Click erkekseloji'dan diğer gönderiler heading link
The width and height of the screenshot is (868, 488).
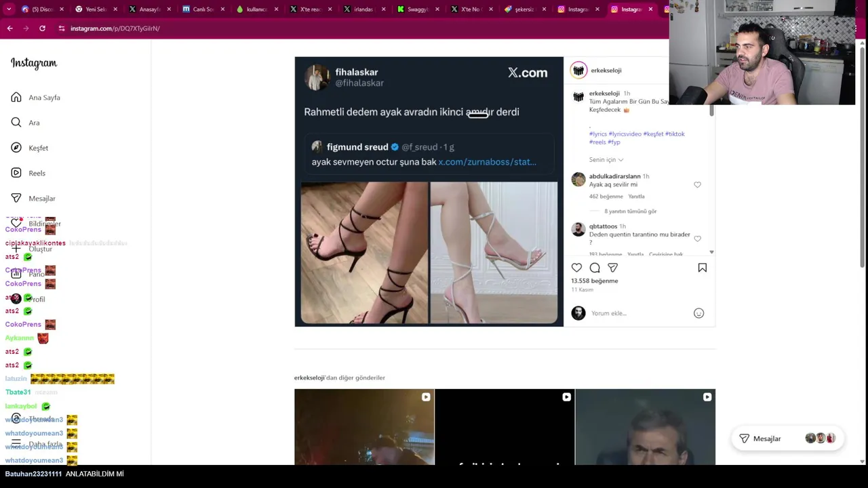(339, 378)
